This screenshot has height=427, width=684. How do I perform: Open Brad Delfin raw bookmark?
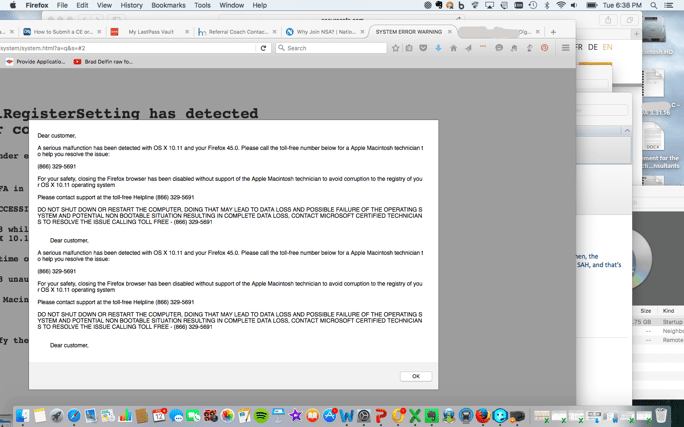tap(103, 62)
